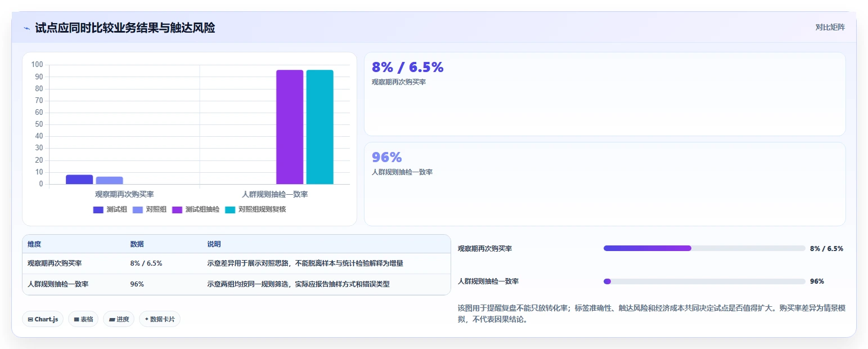
Task: Click the 人群规则抽检一致率 caption in data card
Action: point(402,172)
